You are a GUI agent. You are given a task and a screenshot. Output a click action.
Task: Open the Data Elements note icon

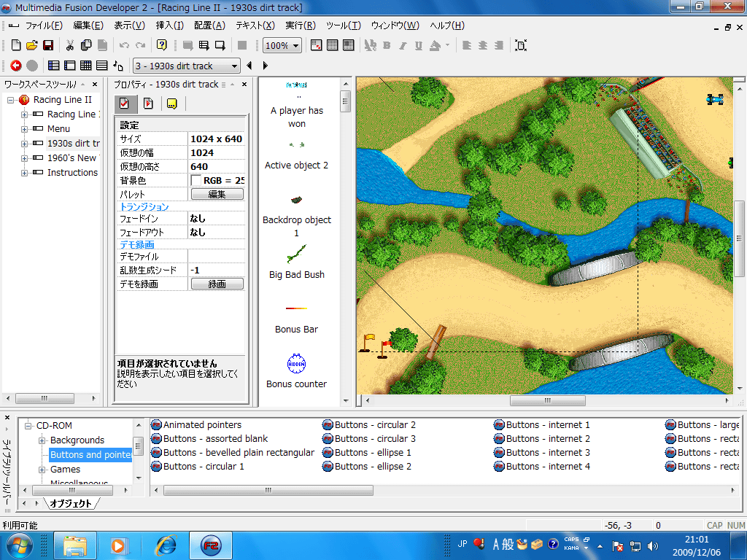pos(118,66)
